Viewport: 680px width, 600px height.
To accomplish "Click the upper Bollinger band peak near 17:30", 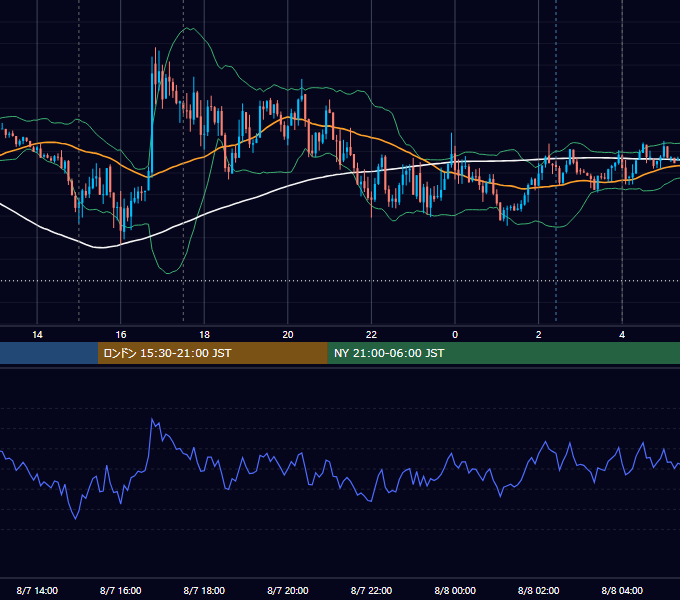I will pos(188,29).
